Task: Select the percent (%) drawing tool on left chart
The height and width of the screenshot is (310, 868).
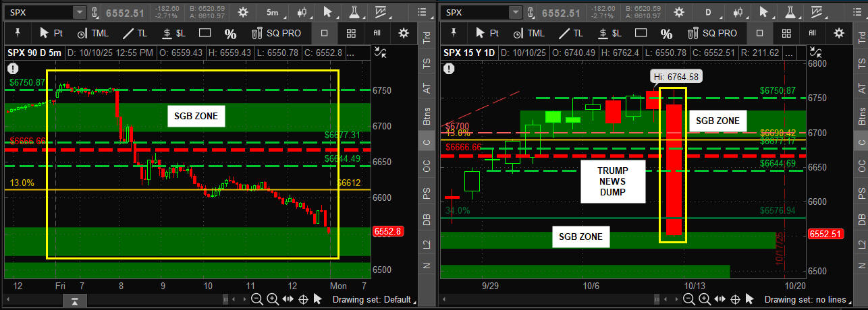Action: (x=230, y=33)
